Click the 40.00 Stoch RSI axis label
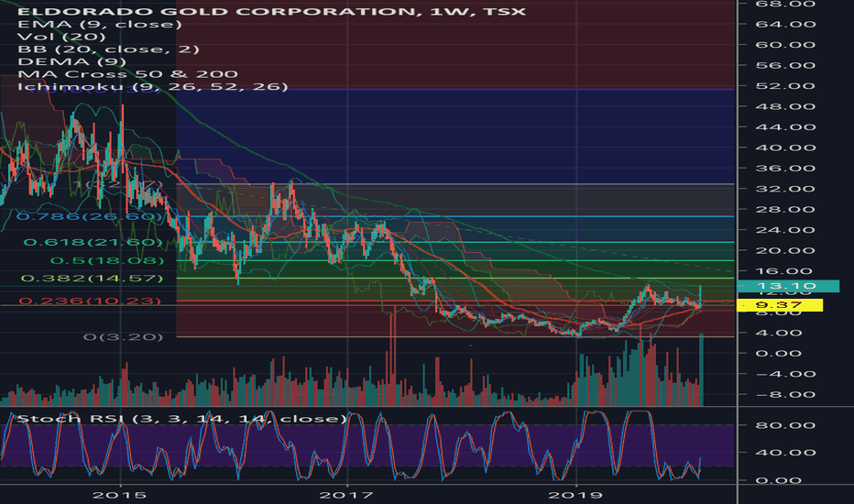Screen dimensions: 854x504 click(785, 453)
